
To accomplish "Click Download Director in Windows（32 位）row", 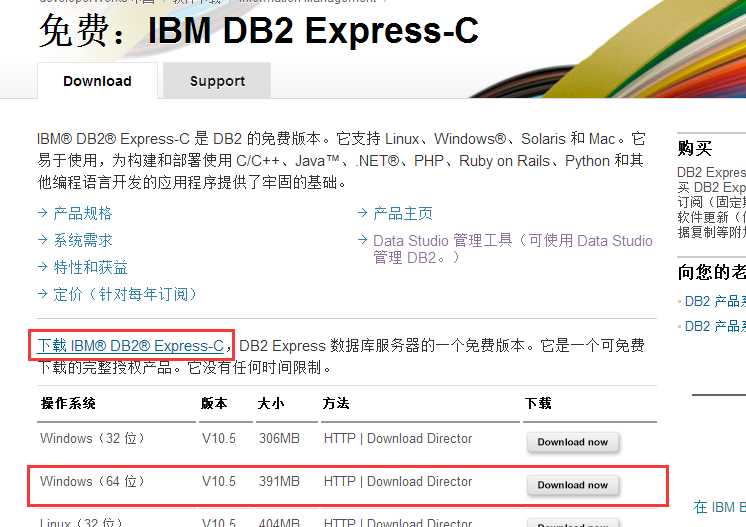I will click(x=420, y=439).
